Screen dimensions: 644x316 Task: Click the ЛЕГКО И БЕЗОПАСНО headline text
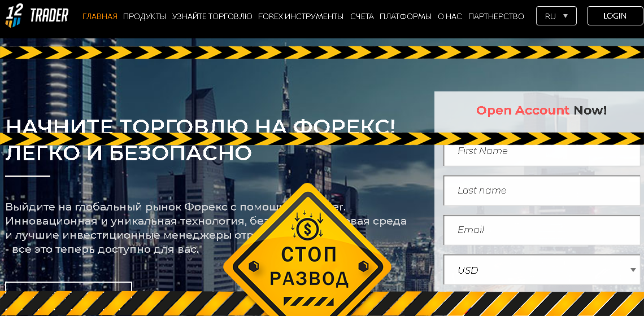coord(129,153)
